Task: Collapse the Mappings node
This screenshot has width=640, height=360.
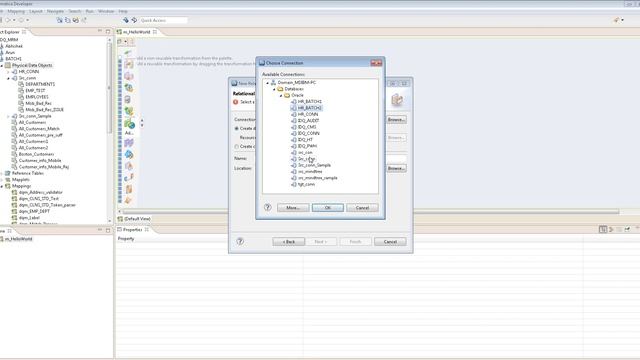Action: (x=2, y=186)
